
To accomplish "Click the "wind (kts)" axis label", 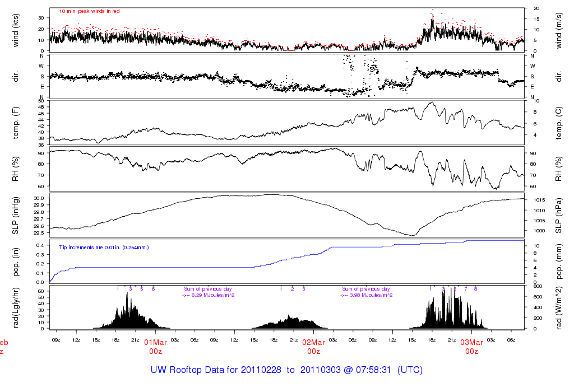I will (15, 30).
